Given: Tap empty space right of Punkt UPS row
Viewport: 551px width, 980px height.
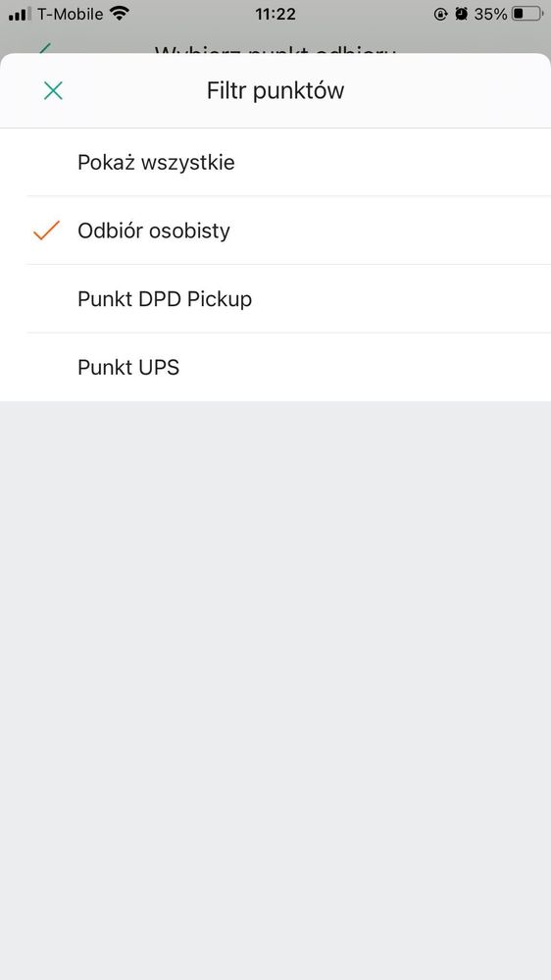Looking at the screenshot, I should point(375,367).
